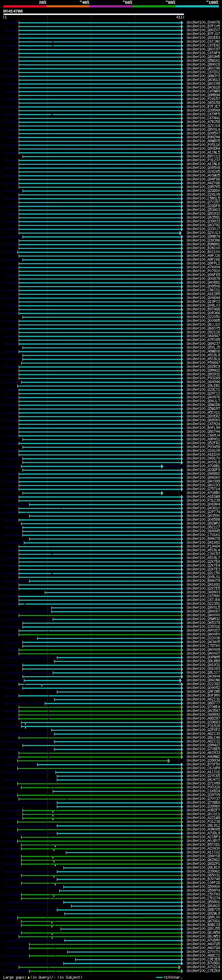Open hit UniRef100_P54847
This screenshot has height=980, width=222.
203,363
